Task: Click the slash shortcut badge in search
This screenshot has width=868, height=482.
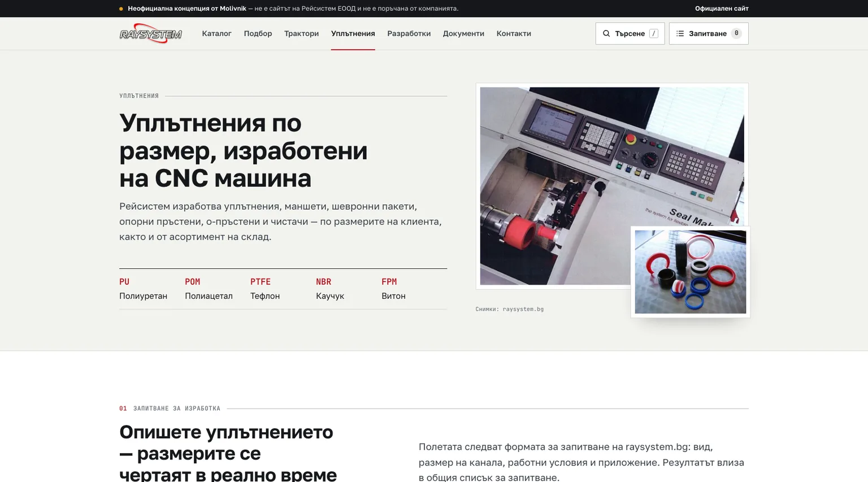Action: point(654,33)
